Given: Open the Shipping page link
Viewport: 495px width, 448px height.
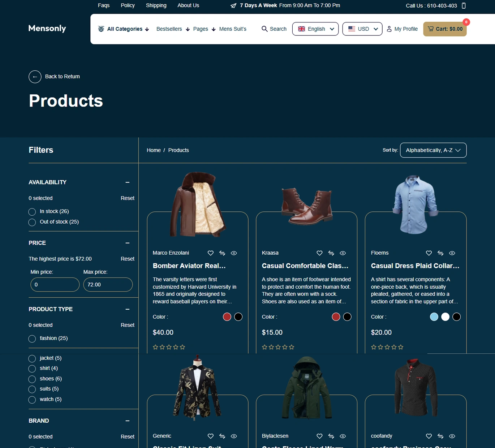Looking at the screenshot, I should pyautogui.click(x=156, y=5).
